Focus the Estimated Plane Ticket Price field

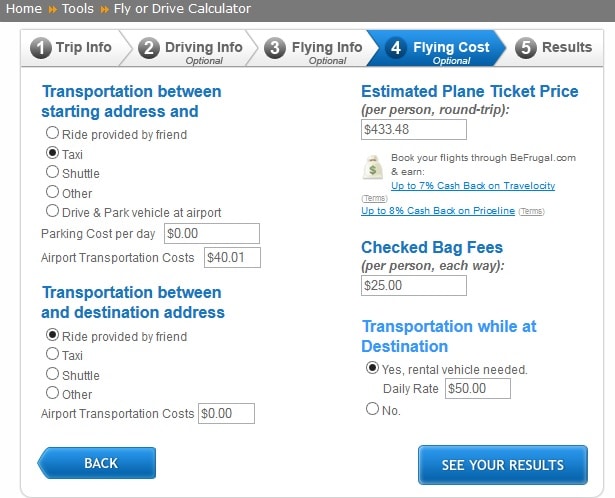tap(414, 129)
